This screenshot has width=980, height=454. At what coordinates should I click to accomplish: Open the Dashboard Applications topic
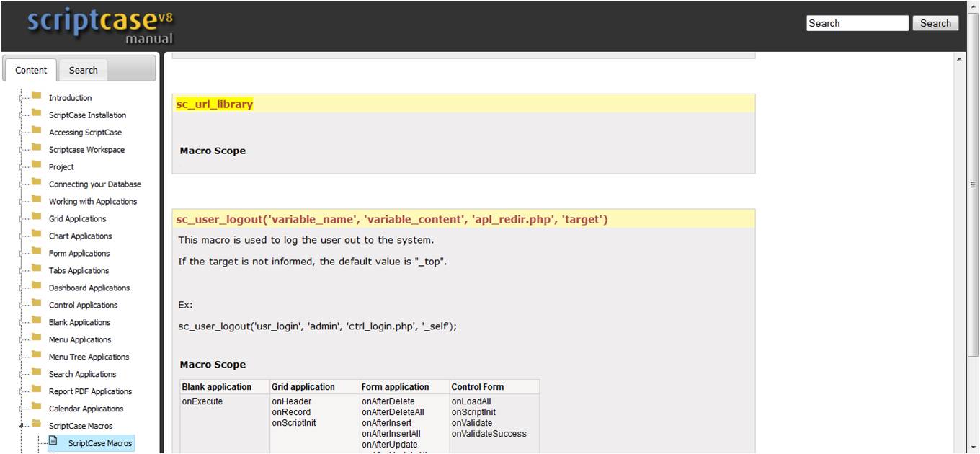(x=89, y=288)
